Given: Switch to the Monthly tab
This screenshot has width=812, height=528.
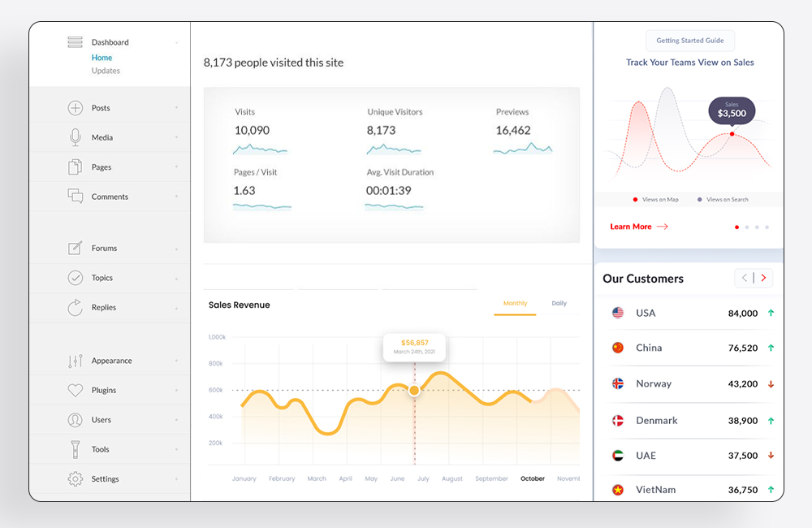Looking at the screenshot, I should tap(515, 303).
